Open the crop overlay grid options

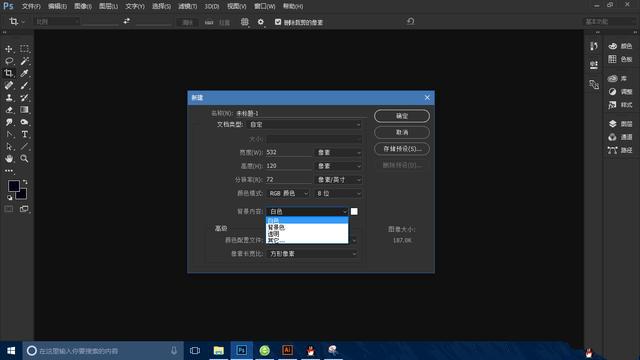tap(244, 22)
